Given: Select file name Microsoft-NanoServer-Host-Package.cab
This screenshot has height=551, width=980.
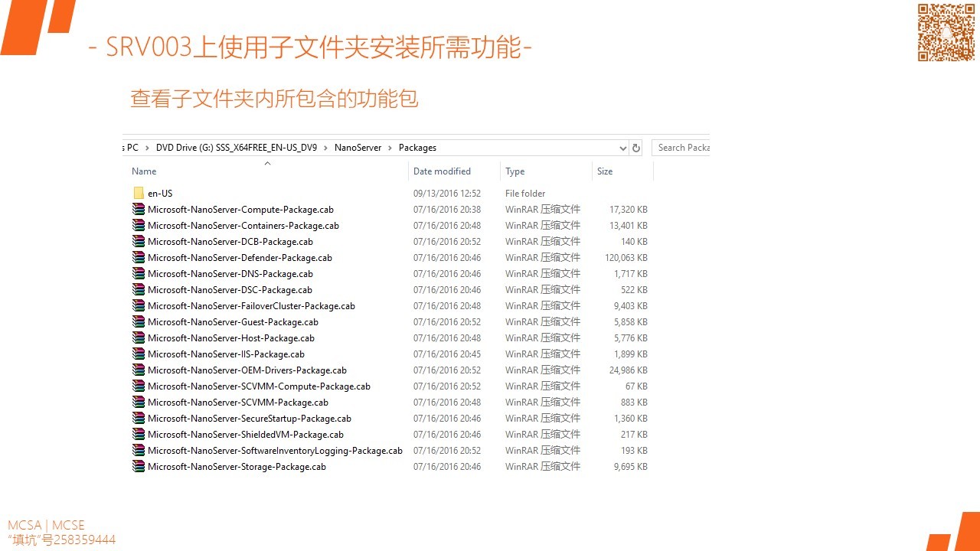Looking at the screenshot, I should coord(231,338).
